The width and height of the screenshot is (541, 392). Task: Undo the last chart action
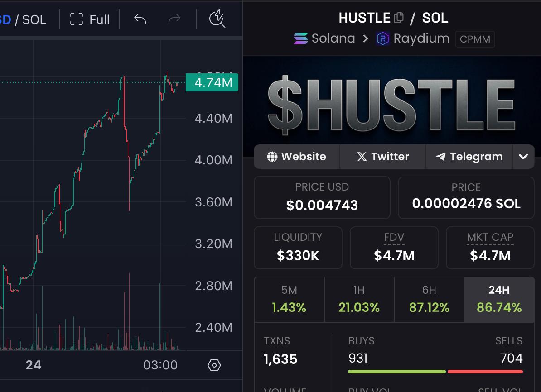click(140, 19)
